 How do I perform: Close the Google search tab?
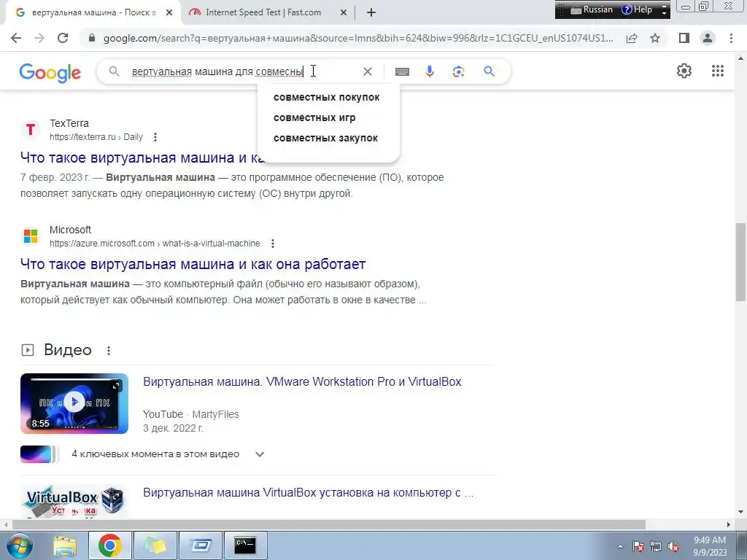pyautogui.click(x=169, y=12)
